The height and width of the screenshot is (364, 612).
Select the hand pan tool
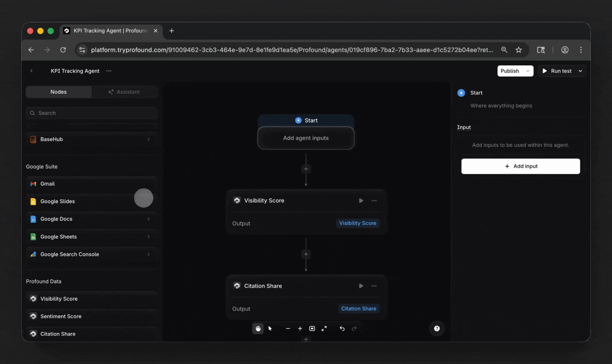258,329
